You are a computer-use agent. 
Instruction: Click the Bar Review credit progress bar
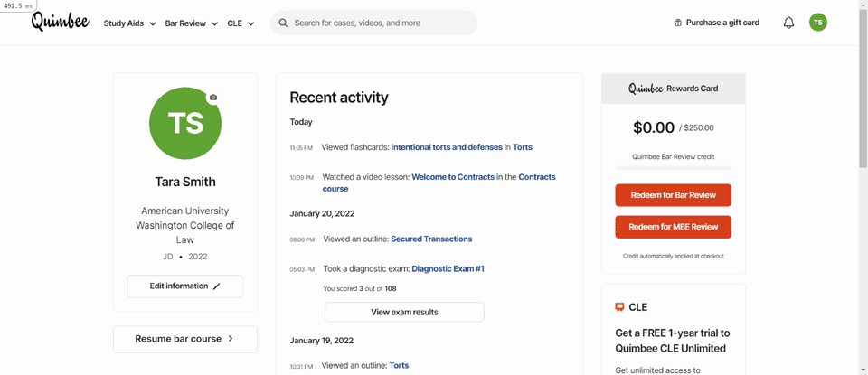673,167
